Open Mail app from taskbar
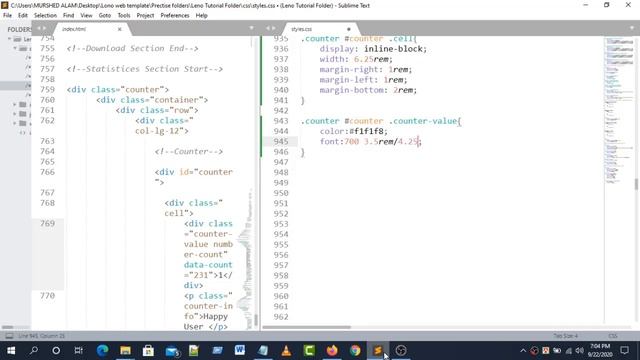Image resolution: width=640 pixels, height=360 pixels. (172, 350)
